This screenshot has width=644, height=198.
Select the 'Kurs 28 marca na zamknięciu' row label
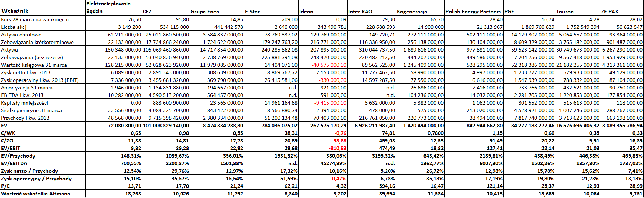(35, 19)
